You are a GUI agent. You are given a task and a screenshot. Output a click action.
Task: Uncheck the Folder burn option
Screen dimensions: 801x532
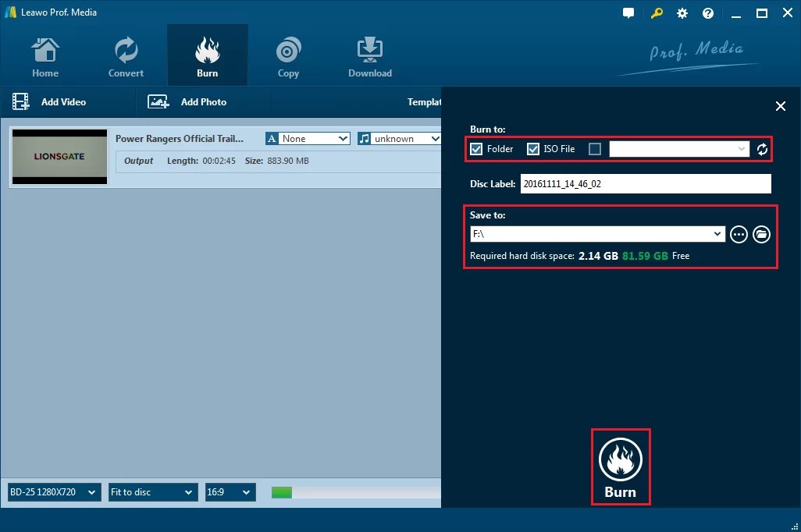(x=476, y=149)
